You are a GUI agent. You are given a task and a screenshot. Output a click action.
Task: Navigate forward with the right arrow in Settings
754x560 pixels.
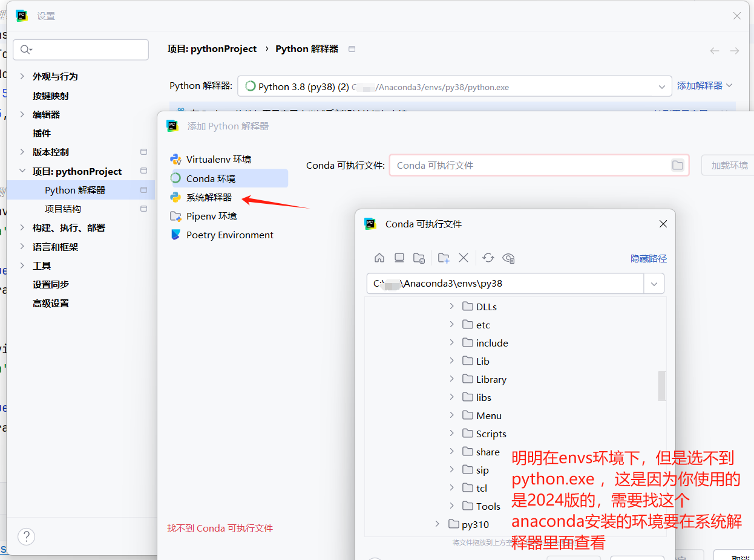point(735,51)
